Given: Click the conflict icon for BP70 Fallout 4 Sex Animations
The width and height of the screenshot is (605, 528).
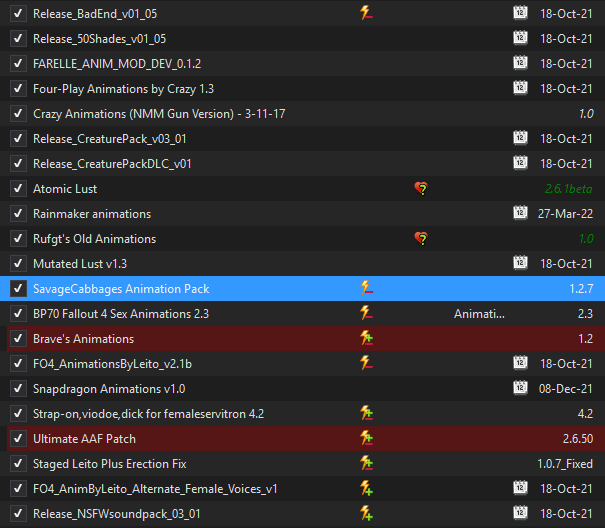Looking at the screenshot, I should [x=366, y=313].
